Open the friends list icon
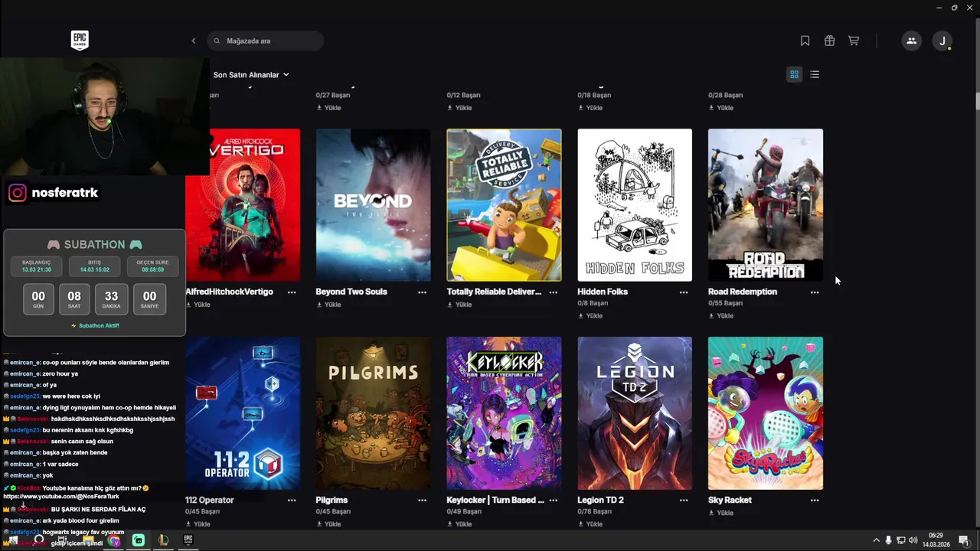 [x=911, y=41]
